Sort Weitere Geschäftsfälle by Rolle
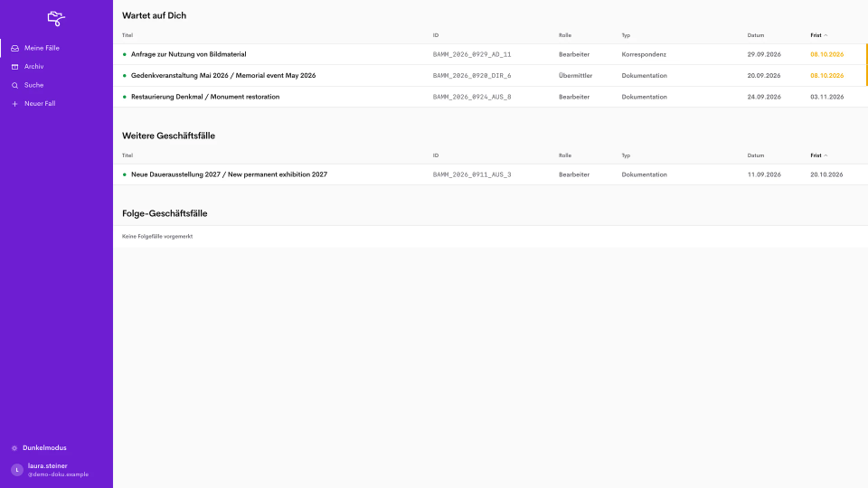 (564, 155)
